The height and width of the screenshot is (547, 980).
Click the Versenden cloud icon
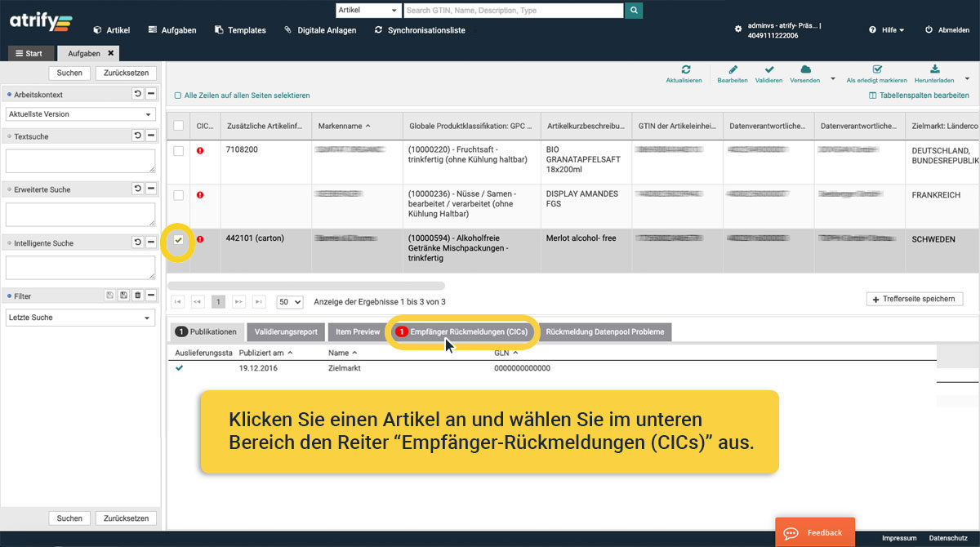[x=805, y=70]
